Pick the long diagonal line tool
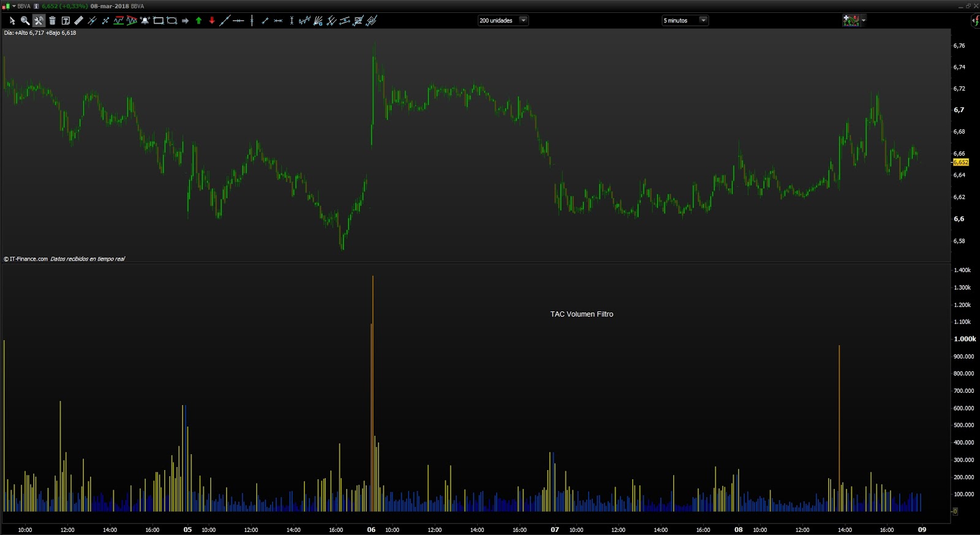980x535 pixels. point(225,21)
